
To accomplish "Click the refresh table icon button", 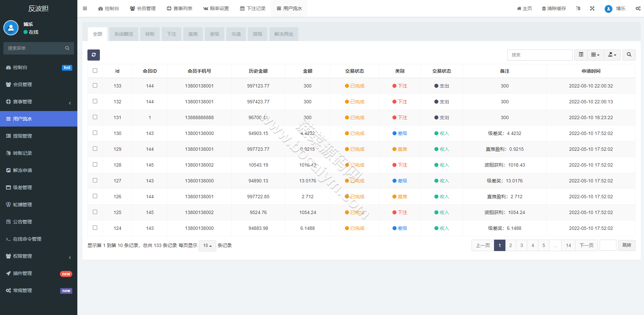I will point(93,55).
